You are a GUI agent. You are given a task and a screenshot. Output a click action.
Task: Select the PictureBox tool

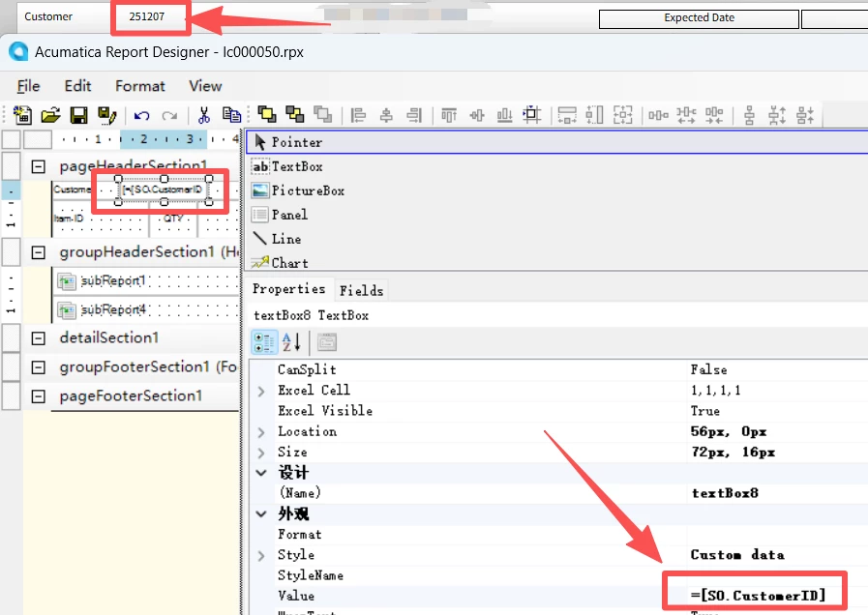pyautogui.click(x=556, y=190)
